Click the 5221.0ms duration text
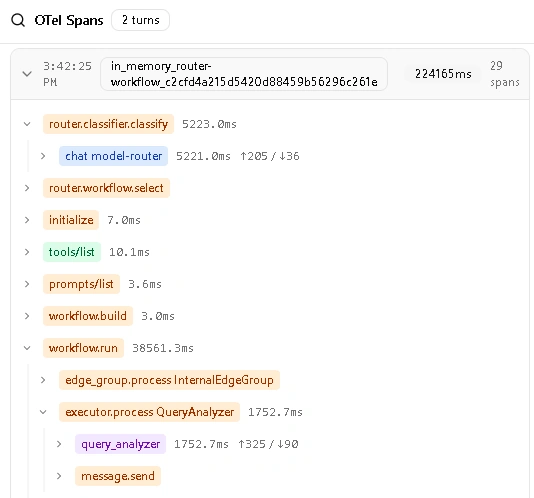 [203, 156]
